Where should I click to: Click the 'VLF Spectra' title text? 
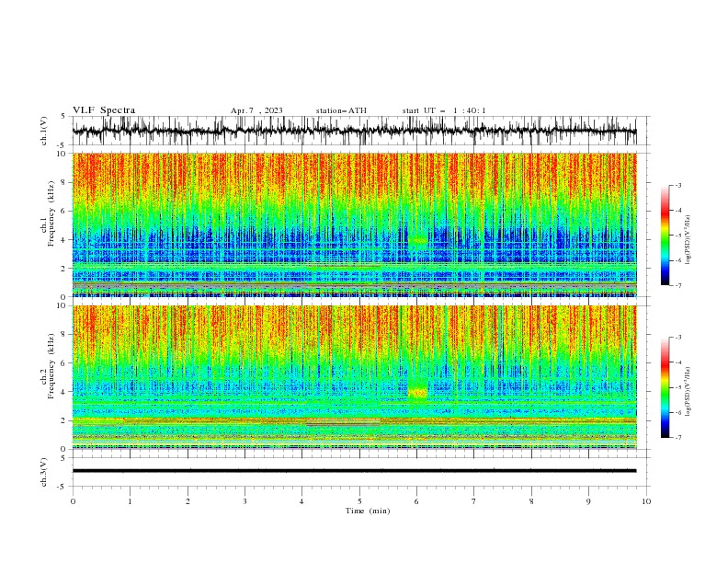pyautogui.click(x=104, y=110)
